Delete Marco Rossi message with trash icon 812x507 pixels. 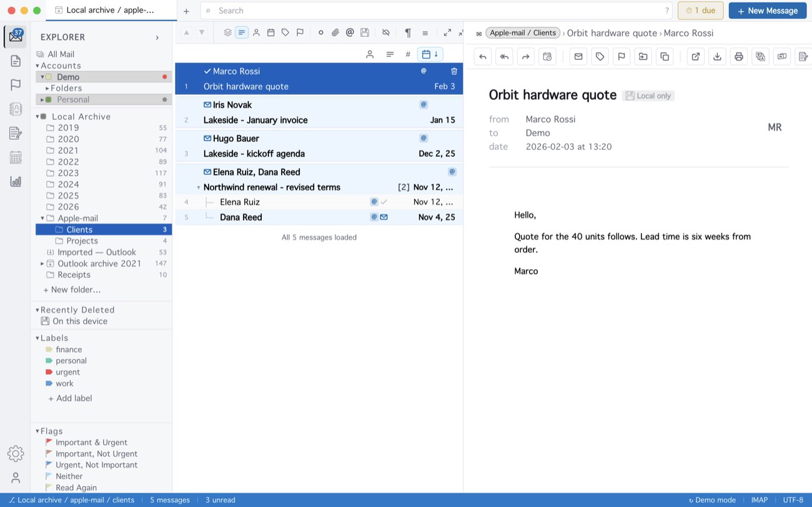(x=454, y=71)
